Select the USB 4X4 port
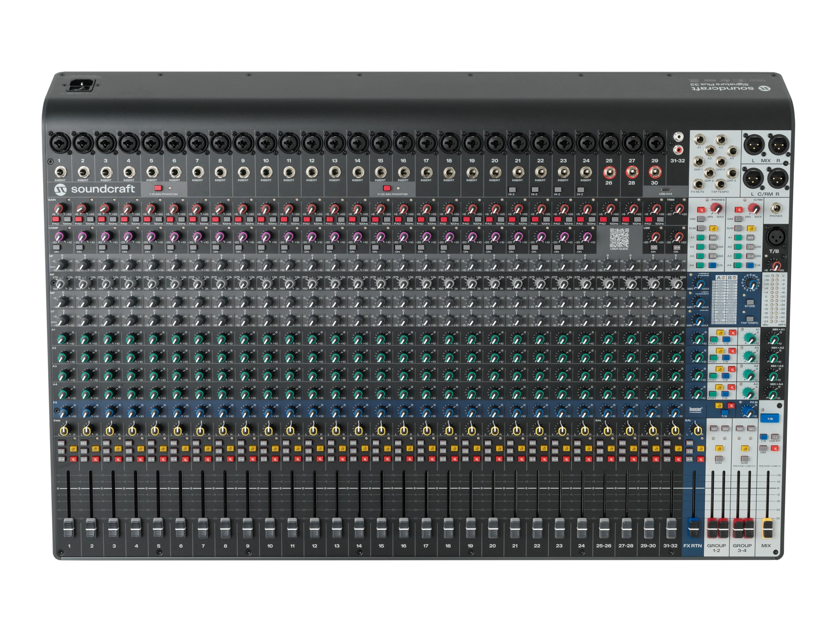 (x=665, y=190)
